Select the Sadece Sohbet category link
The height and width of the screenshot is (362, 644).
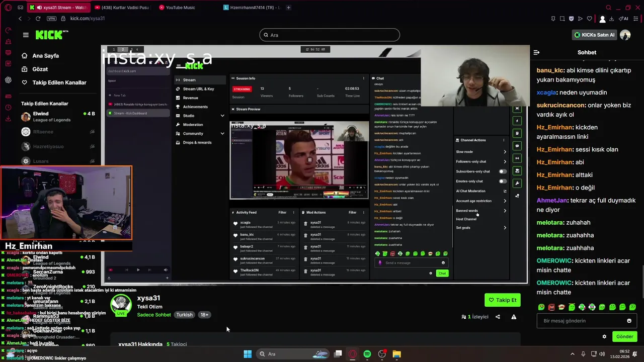coord(154,315)
